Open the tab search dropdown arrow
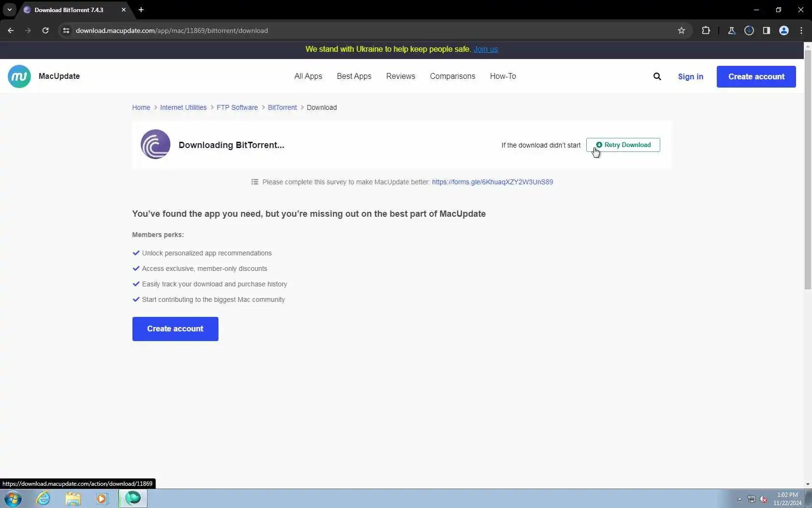Image resolution: width=812 pixels, height=508 pixels. (x=9, y=10)
